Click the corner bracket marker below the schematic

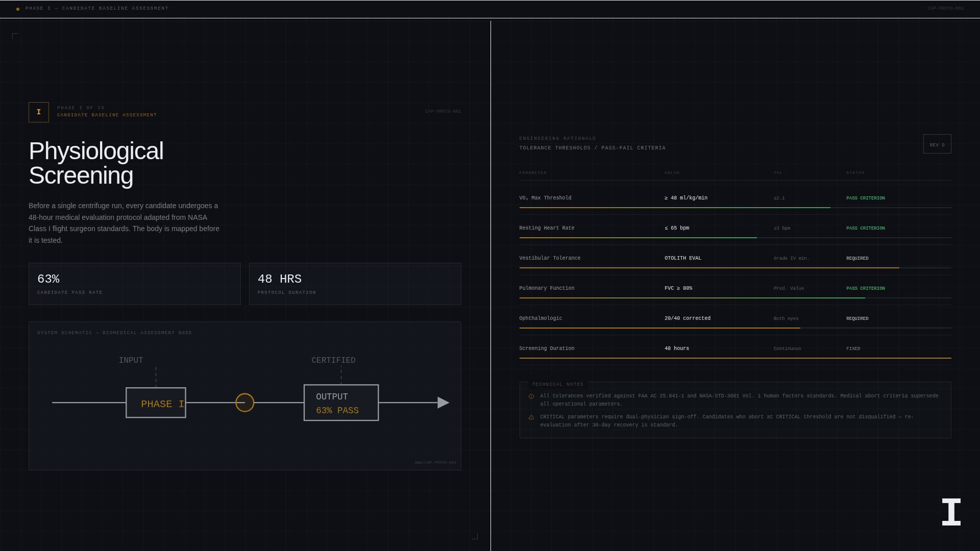point(475,536)
